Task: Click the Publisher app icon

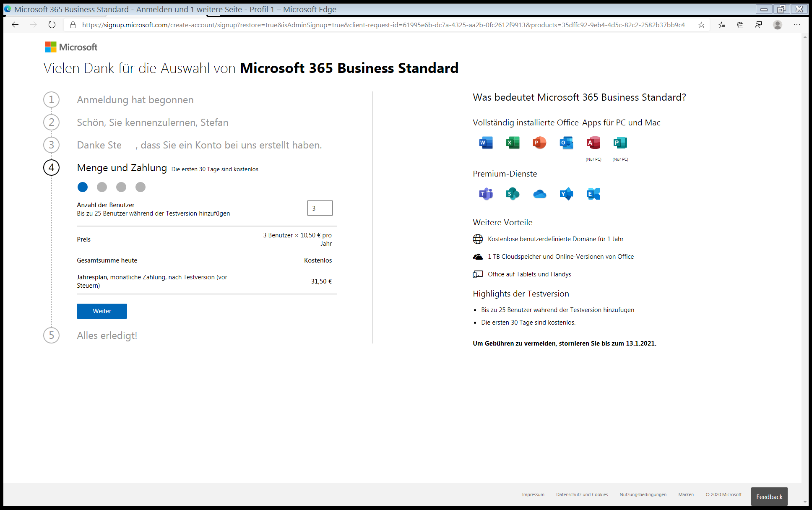Action: tap(620, 143)
